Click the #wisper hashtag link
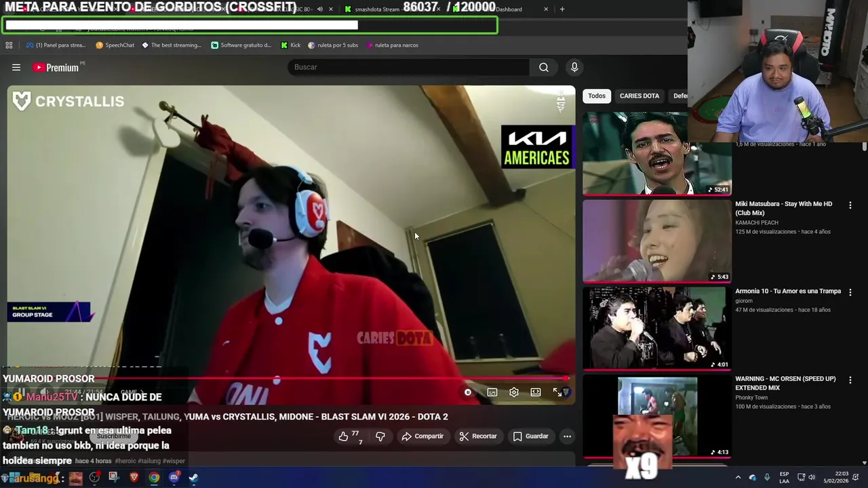Screen dimensions: 868x488 point(174,461)
